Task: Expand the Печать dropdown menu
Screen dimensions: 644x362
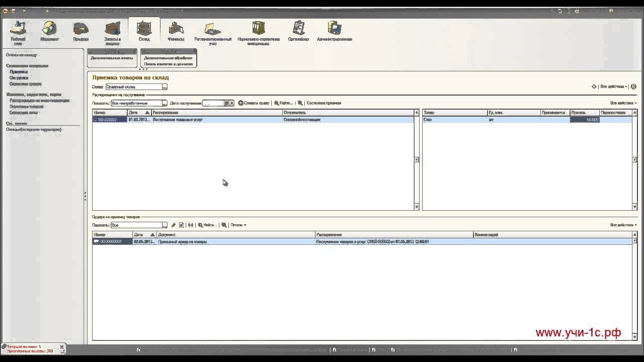Action: [x=238, y=225]
